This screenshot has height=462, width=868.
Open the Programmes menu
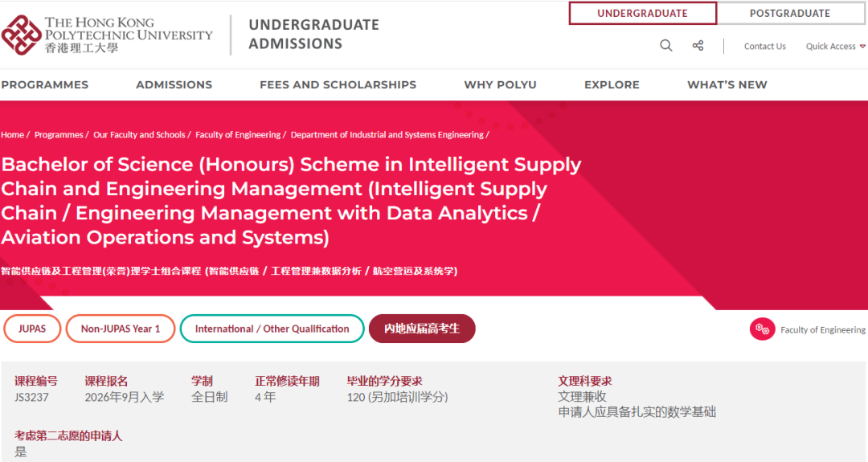click(45, 84)
